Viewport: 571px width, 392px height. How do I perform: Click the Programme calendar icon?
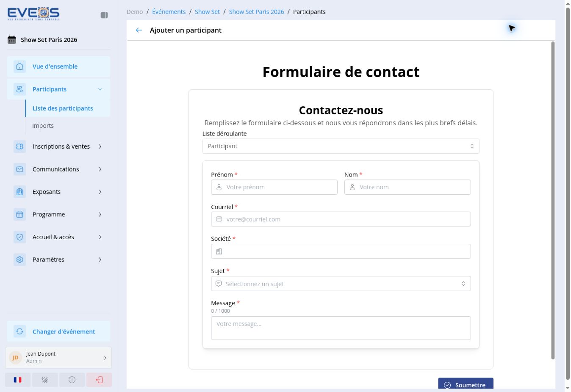(x=19, y=215)
